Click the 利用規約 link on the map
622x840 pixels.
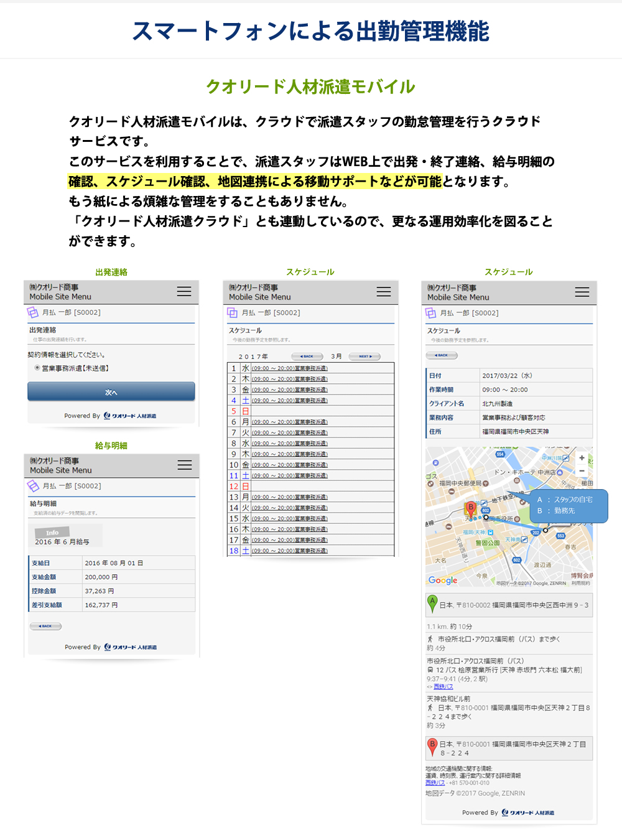tap(581, 583)
